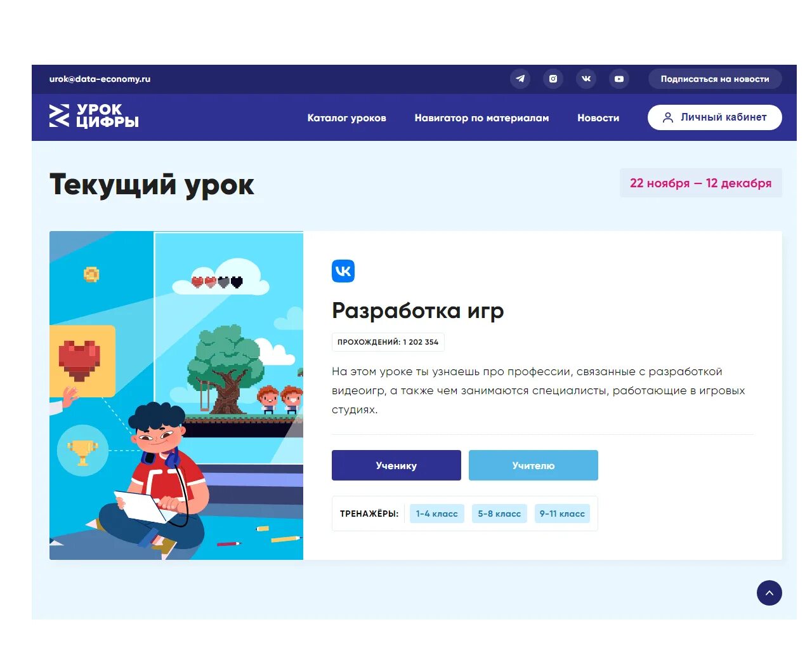Click the lesson description paragraph
This screenshot has width=812, height=650.
point(539,390)
